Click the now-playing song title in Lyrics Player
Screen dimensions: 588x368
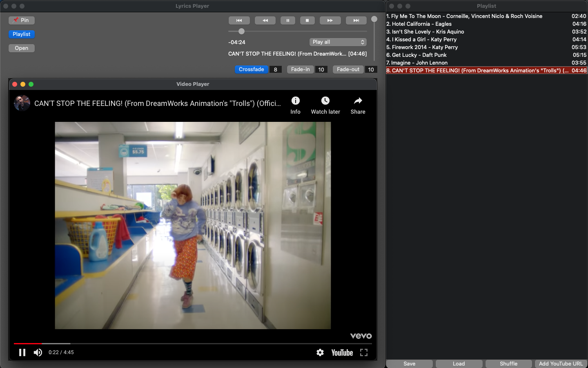point(297,54)
